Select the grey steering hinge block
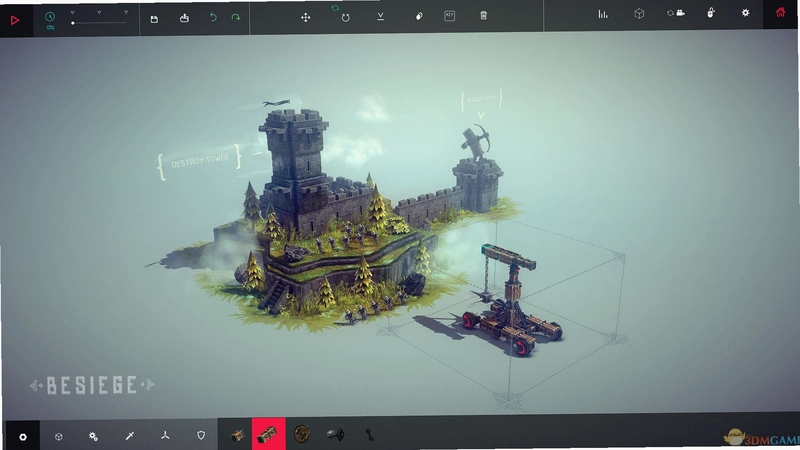Viewport: 800px width, 450px height. click(x=336, y=434)
